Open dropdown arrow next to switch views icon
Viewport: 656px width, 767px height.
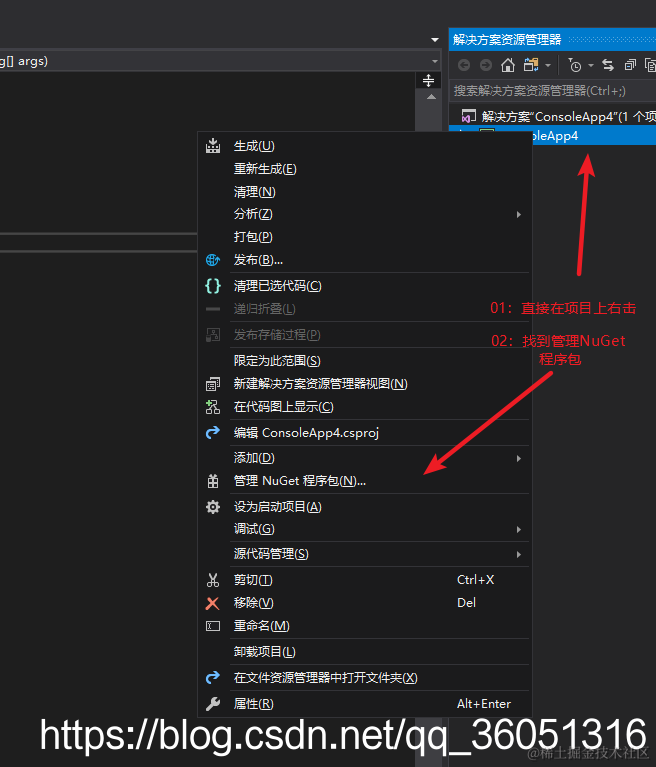pos(548,65)
